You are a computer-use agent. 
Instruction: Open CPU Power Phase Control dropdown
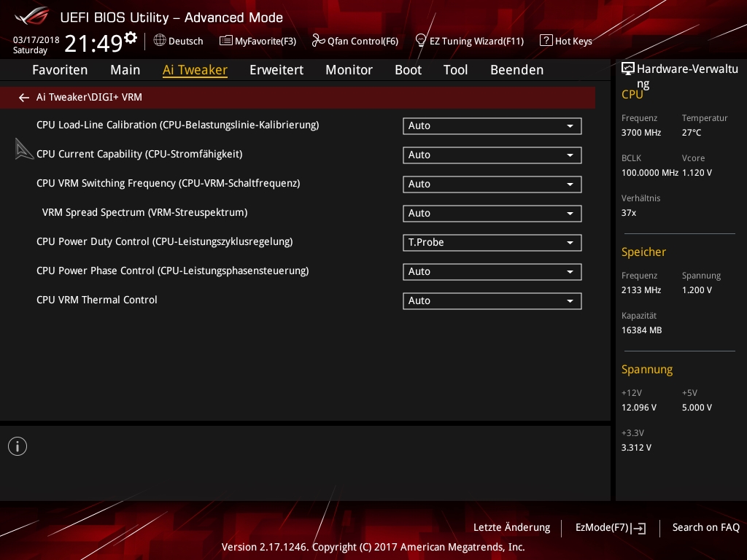(x=492, y=272)
